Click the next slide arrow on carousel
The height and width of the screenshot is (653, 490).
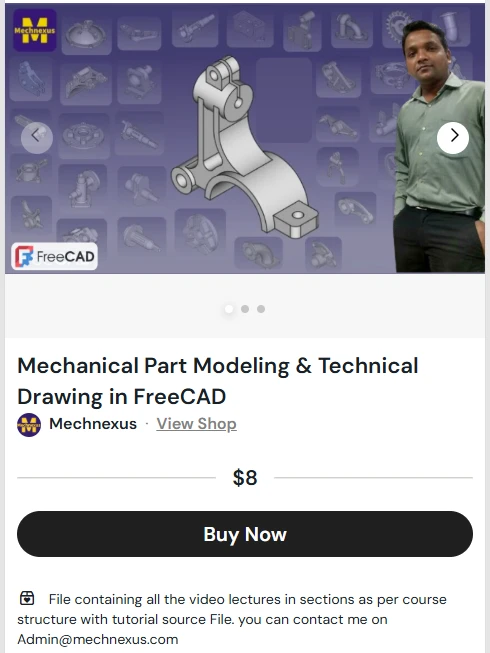click(x=453, y=135)
